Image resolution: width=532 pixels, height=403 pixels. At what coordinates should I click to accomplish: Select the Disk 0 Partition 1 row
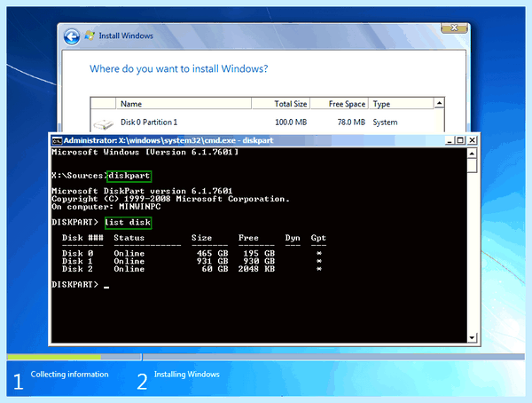(262, 122)
